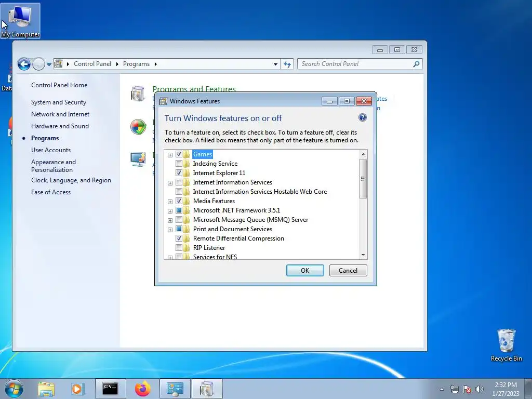The height and width of the screenshot is (399, 532).
Task: Click the scroll-up arrow in feature list
Action: (x=363, y=154)
